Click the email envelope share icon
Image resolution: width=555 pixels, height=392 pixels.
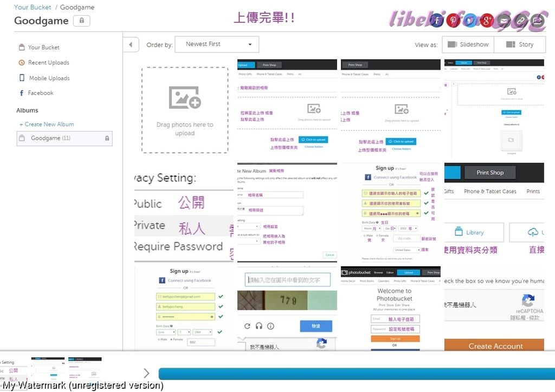coord(504,21)
